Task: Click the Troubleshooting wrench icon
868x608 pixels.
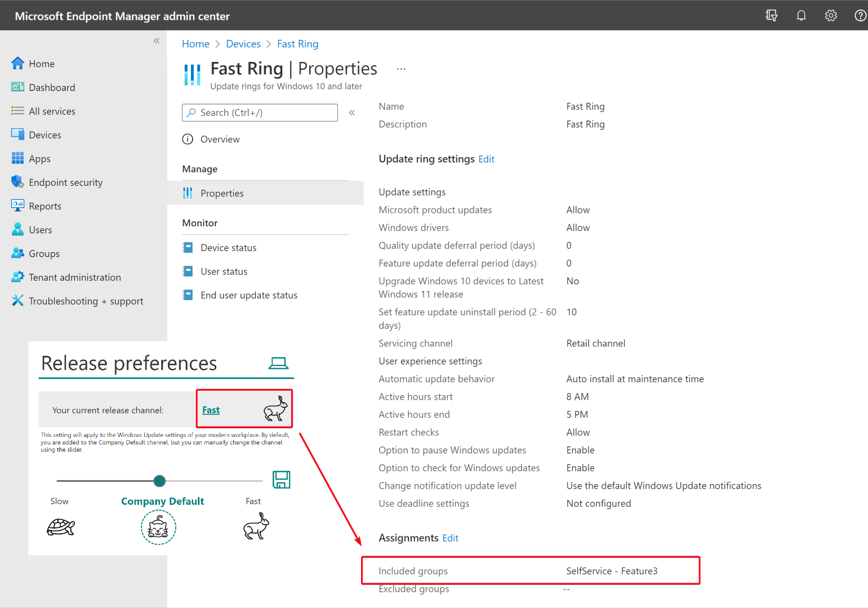Action: point(18,301)
